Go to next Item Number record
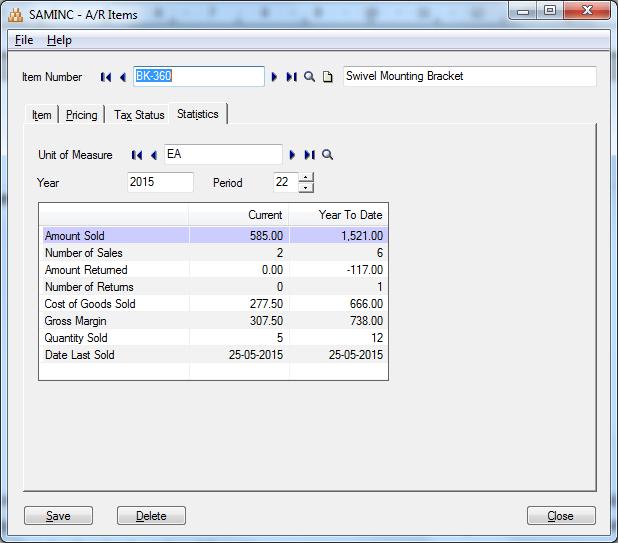 275,77
